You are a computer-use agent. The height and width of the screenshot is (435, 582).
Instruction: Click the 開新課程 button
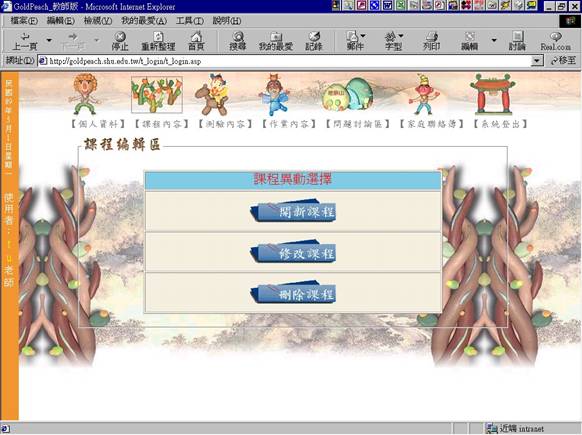[293, 211]
